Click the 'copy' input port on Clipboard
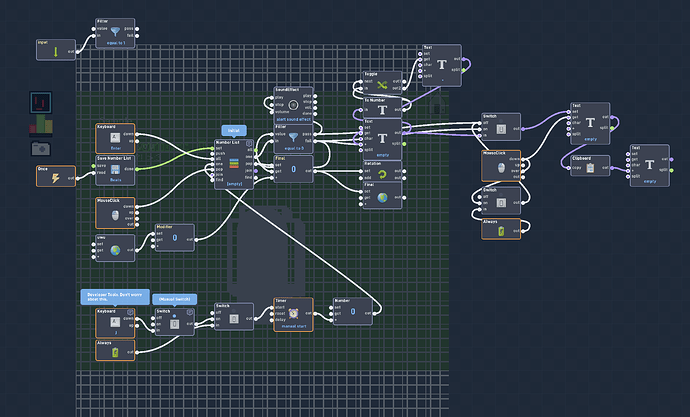Screen dimensions: 690x417 [569, 168]
